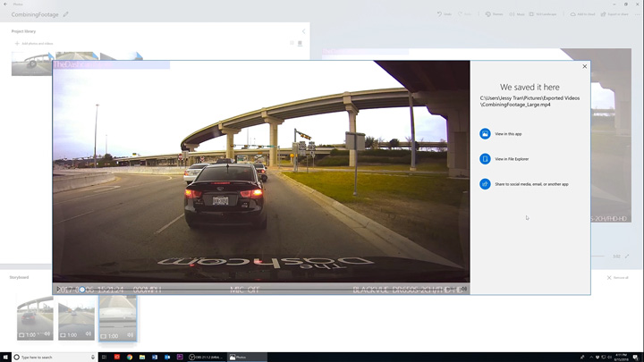Open the Themes option in toolbar
644x362 pixels.
click(x=494, y=14)
